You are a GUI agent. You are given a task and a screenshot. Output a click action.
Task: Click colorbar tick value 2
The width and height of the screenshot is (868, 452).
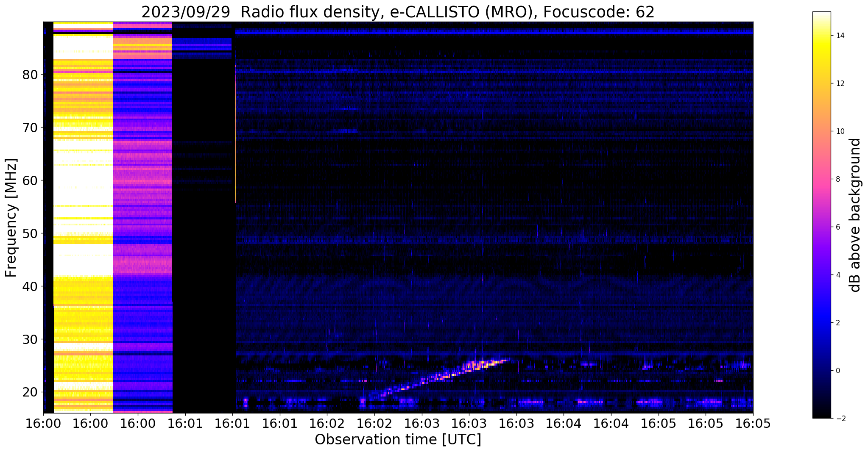pos(837,323)
